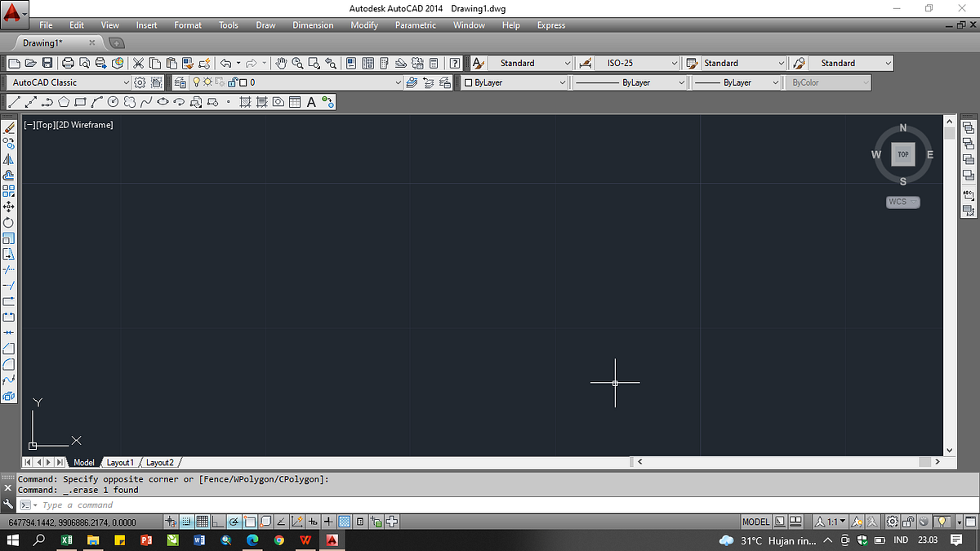Image resolution: width=980 pixels, height=551 pixels.
Task: Open the Insert Table tool
Action: pyautogui.click(x=295, y=101)
